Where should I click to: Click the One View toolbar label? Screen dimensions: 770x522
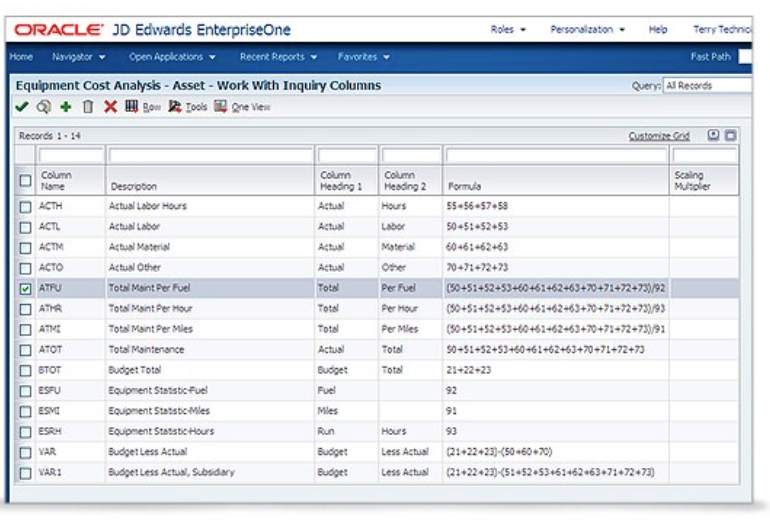pos(251,107)
